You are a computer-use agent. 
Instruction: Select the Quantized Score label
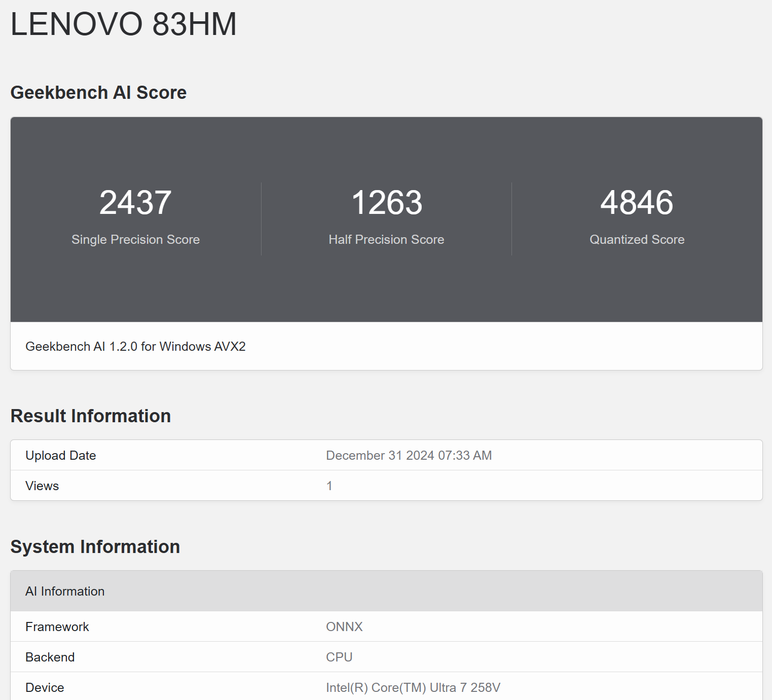pos(637,239)
